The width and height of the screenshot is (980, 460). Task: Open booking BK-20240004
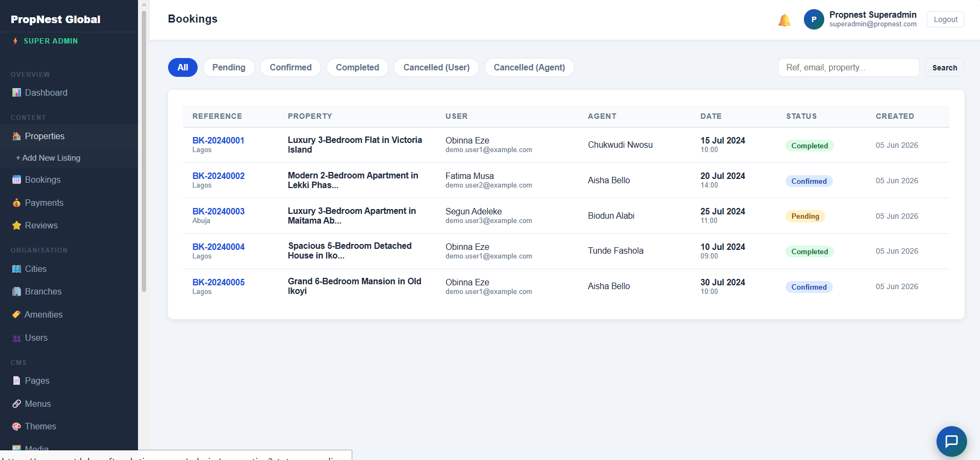(219, 247)
